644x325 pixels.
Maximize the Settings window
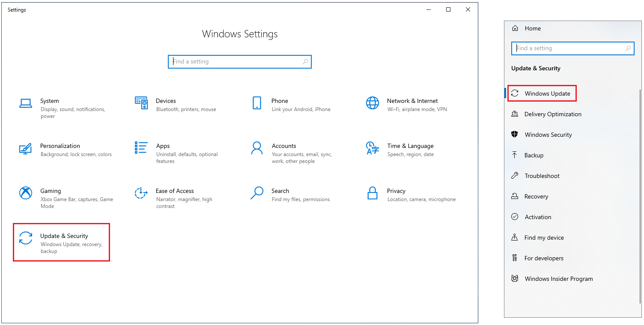(x=448, y=9)
